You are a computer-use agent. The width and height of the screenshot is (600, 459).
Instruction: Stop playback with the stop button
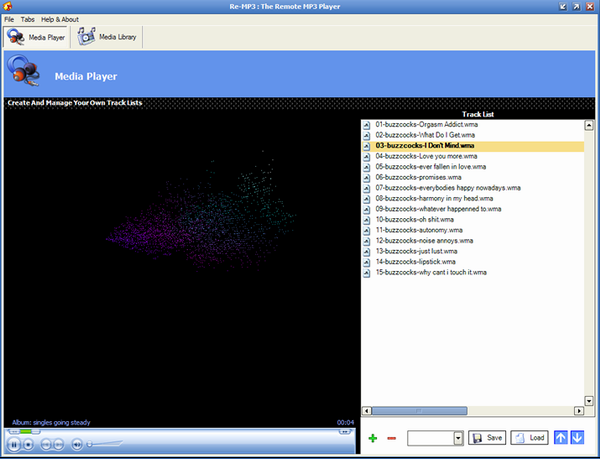tap(28, 444)
